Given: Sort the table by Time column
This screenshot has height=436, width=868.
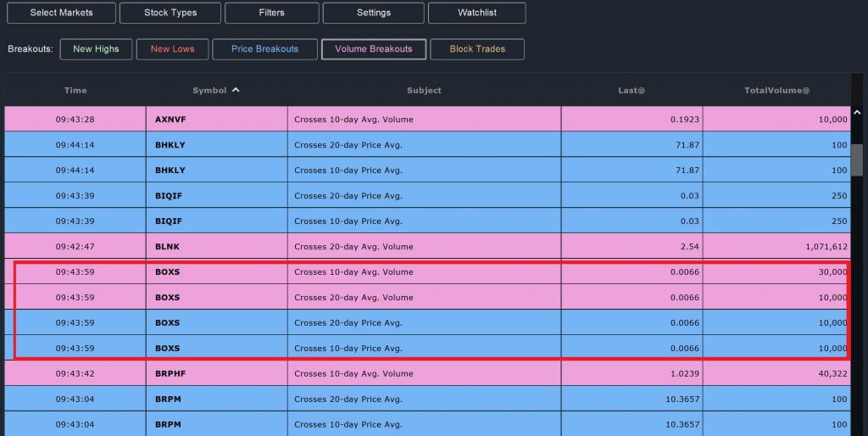Looking at the screenshot, I should (75, 91).
